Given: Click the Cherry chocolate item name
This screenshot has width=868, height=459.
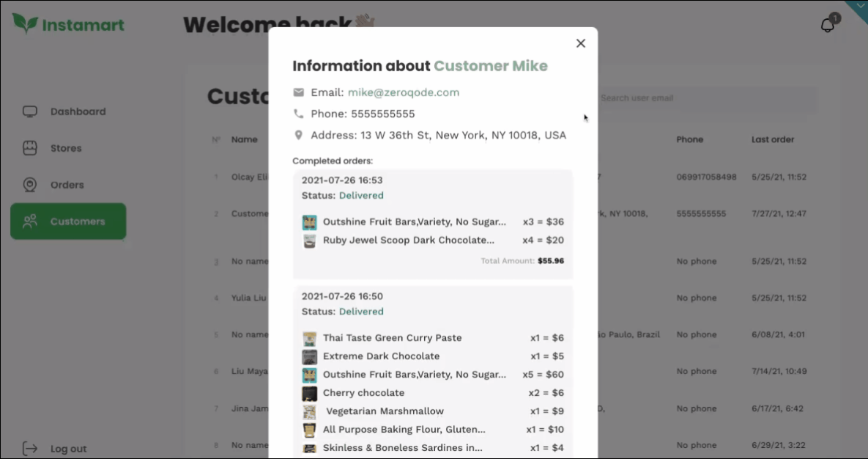Looking at the screenshot, I should click(364, 392).
